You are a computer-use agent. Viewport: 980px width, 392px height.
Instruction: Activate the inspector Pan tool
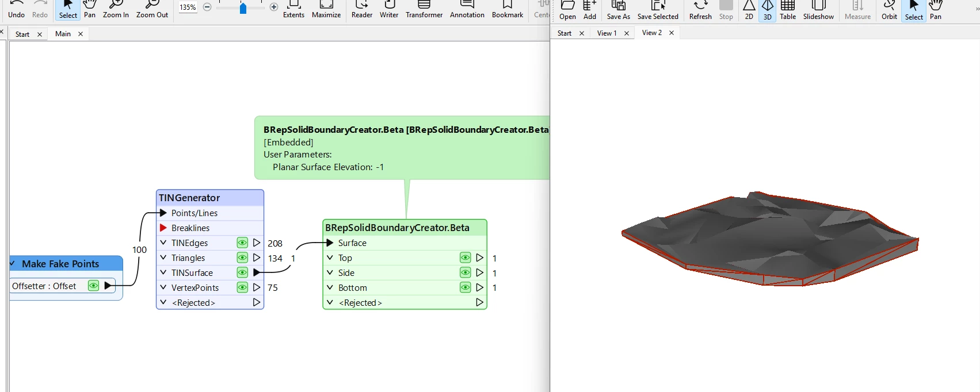tap(936, 10)
